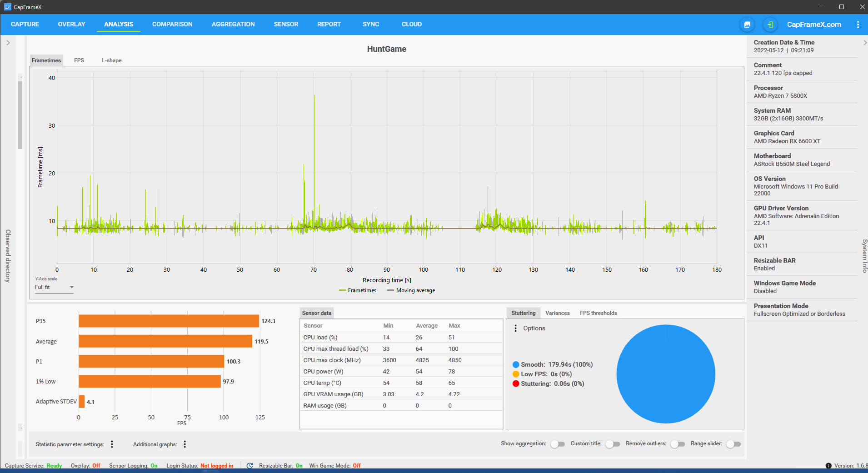Select the Sensor data tab
The height and width of the screenshot is (473, 868).
pos(317,313)
